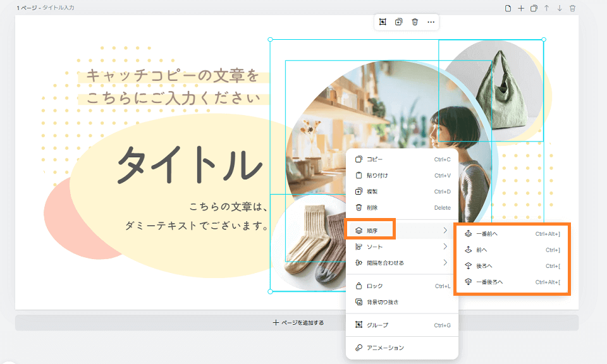Image resolution: width=607 pixels, height=364 pixels.
Task: Delete the page with the top-right trash icon
Action: pyautogui.click(x=573, y=8)
